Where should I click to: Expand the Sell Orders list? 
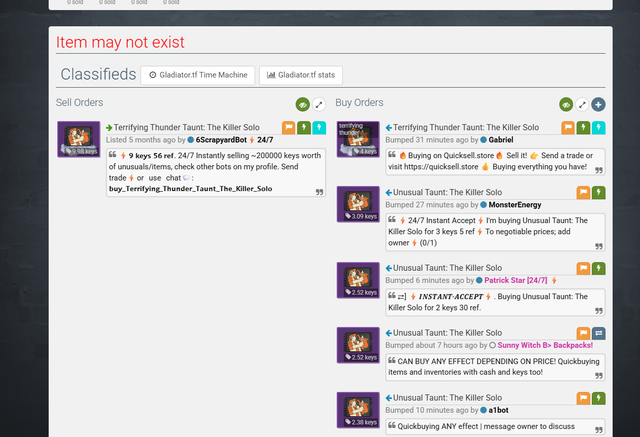click(x=319, y=105)
